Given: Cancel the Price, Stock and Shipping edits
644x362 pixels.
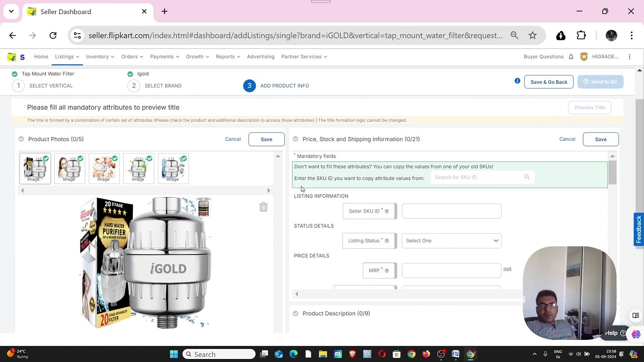Looking at the screenshot, I should coord(567,139).
